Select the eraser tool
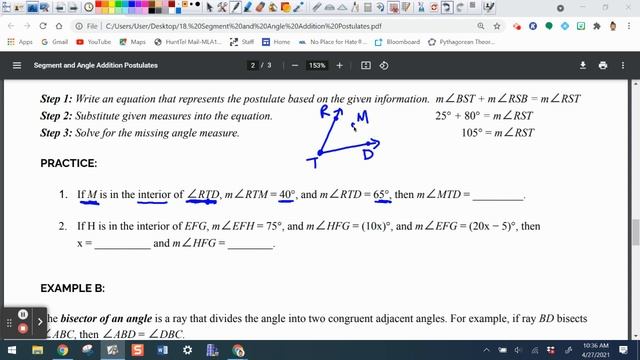The width and height of the screenshot is (640, 360). pos(260,7)
